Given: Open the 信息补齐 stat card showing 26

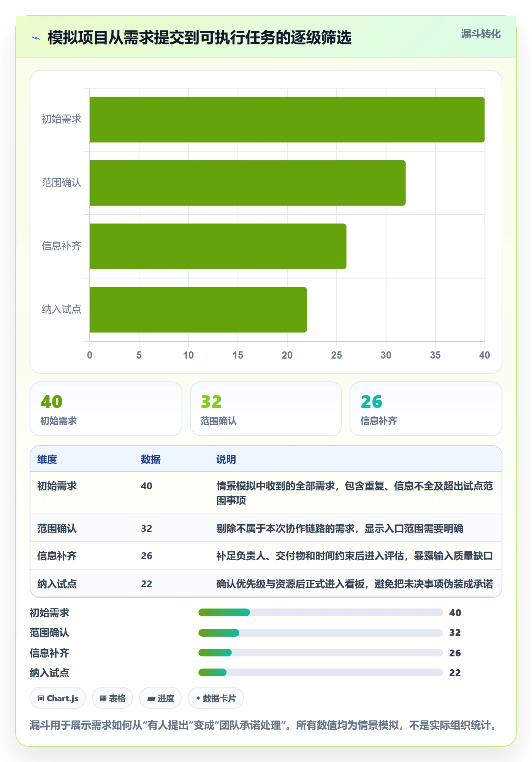Looking at the screenshot, I should coord(426,409).
